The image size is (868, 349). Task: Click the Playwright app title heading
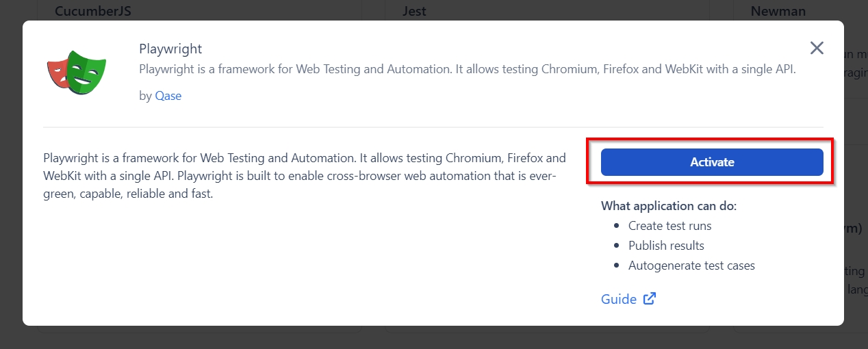(170, 49)
